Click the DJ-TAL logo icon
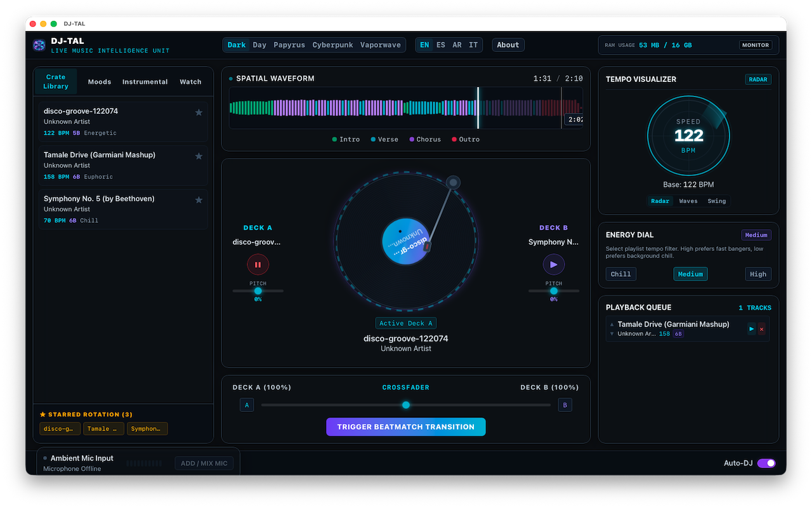This screenshot has width=812, height=508. [39, 45]
